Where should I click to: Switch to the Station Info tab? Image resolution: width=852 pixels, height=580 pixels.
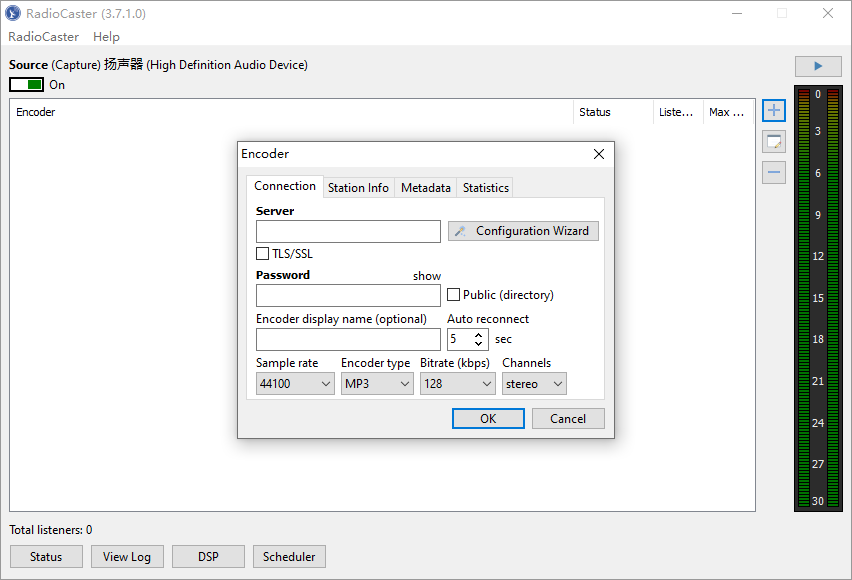tap(358, 188)
